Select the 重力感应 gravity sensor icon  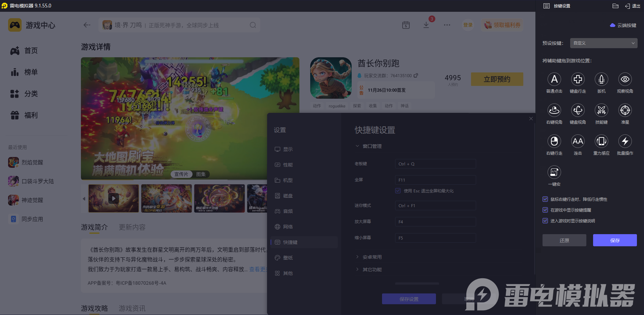point(601,141)
